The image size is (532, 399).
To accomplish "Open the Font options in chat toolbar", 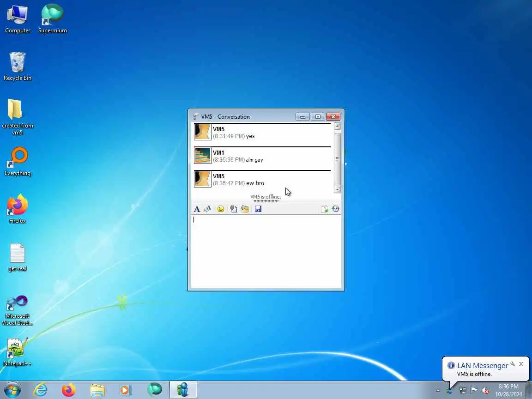I will 197,209.
